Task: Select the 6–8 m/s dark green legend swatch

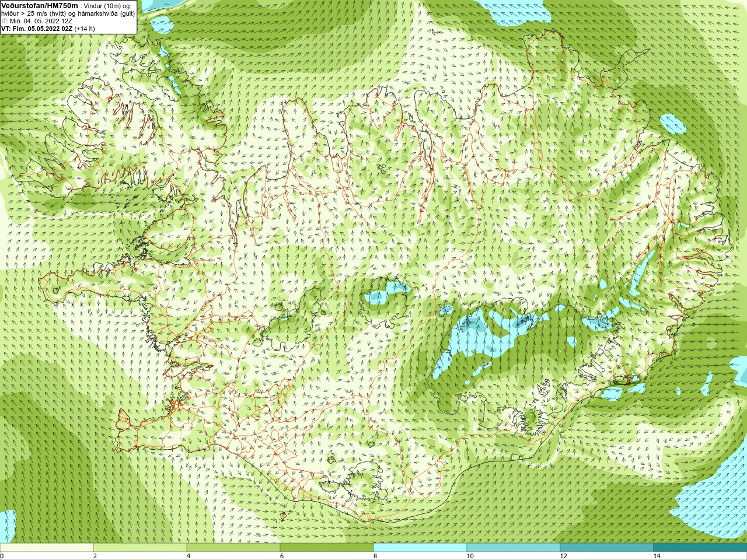Action: click(327, 548)
